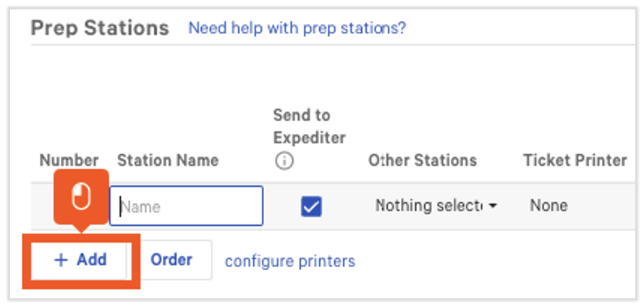The image size is (644, 307).
Task: Click the orange highlight border around Add
Action: pos(26,261)
